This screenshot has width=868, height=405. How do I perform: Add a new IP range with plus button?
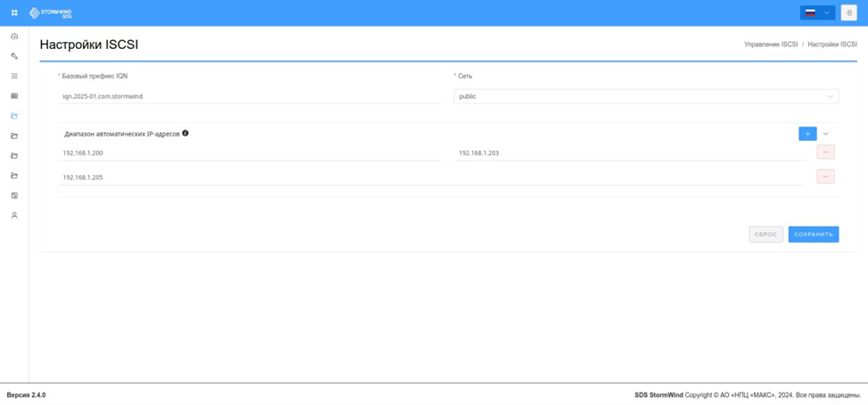tap(807, 134)
